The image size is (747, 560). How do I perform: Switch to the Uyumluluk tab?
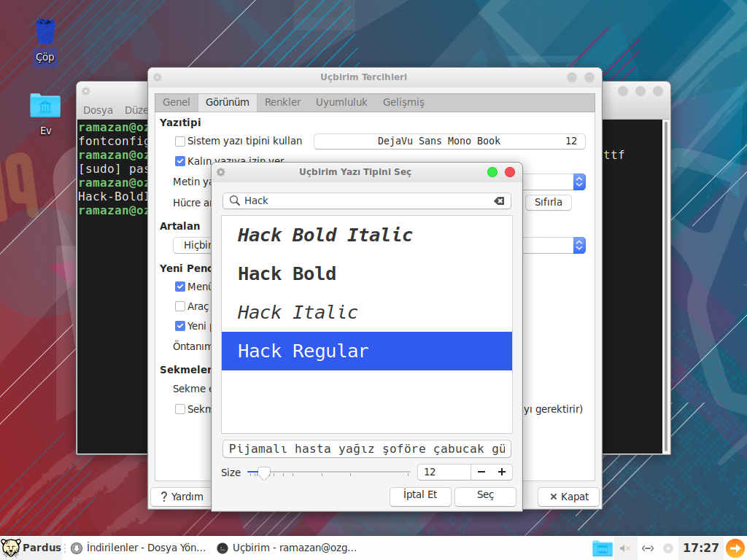click(x=341, y=102)
